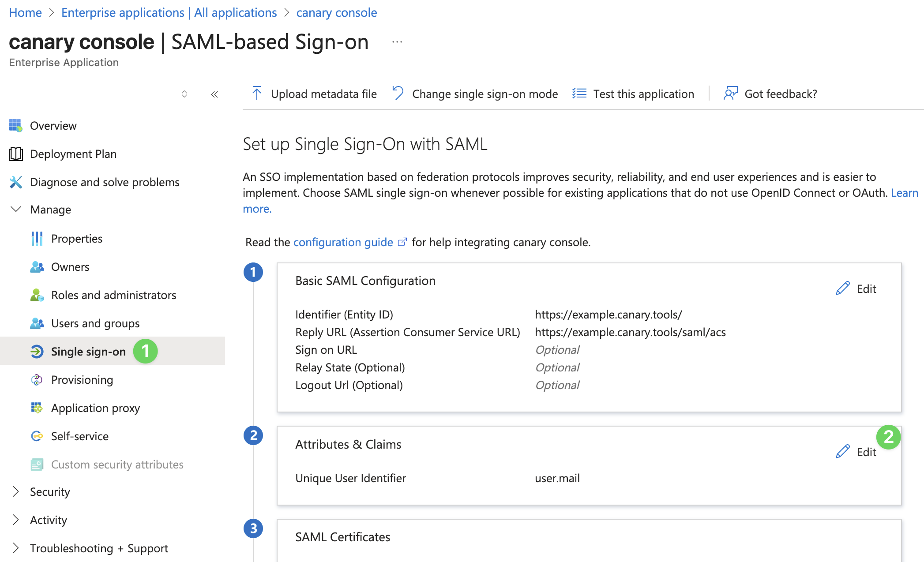Open Enterprise applications | All applications breadcrumb
The width and height of the screenshot is (924, 562).
(x=169, y=12)
